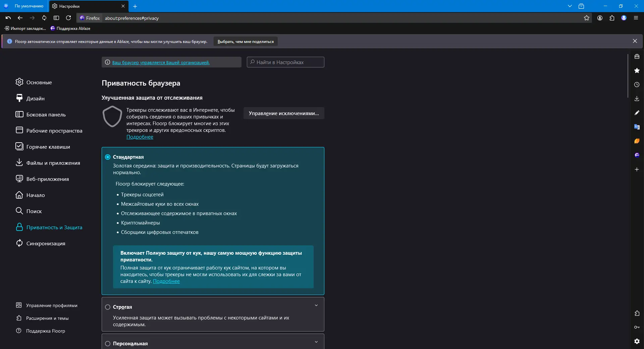Image resolution: width=644 pixels, height=349 pixels.
Task: Open the briefcase panel in the right sidebar
Action: (637, 57)
